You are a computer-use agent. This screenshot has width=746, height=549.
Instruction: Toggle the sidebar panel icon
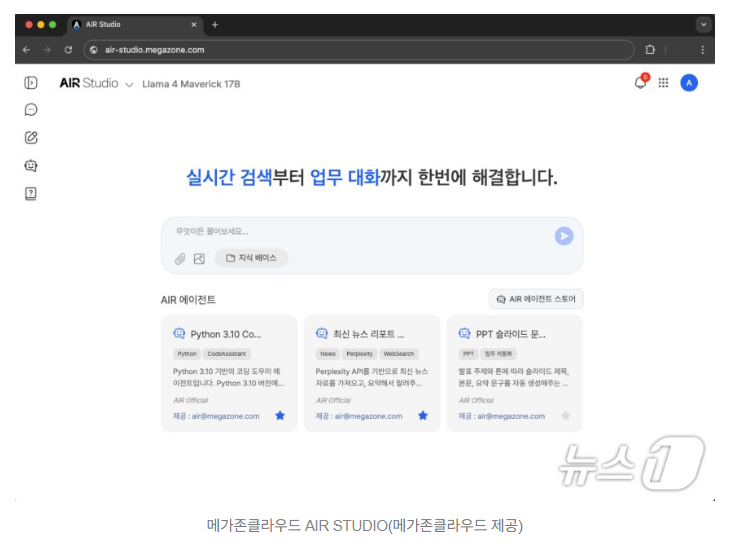[31, 83]
